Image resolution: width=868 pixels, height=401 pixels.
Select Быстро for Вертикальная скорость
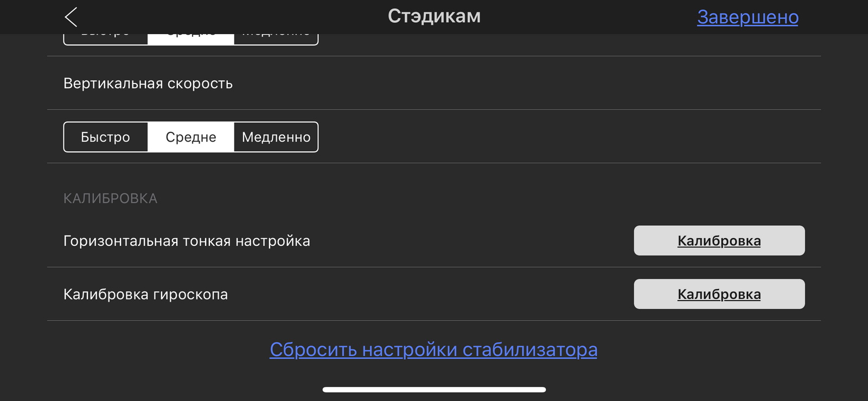[x=106, y=137]
